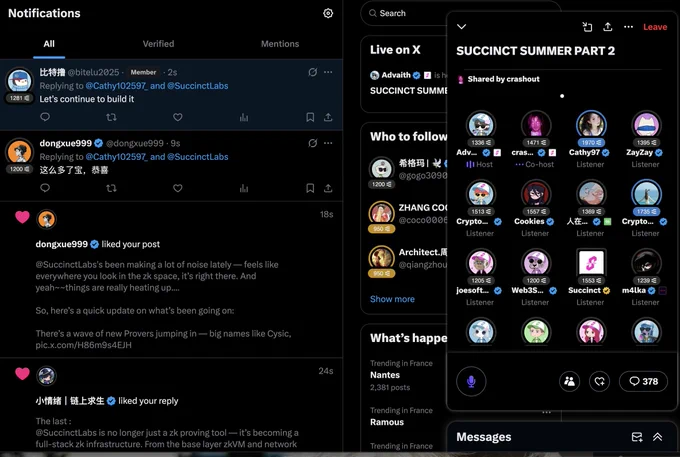Open Grok icon on dongxue999's post
The height and width of the screenshot is (457, 680).
click(312, 143)
